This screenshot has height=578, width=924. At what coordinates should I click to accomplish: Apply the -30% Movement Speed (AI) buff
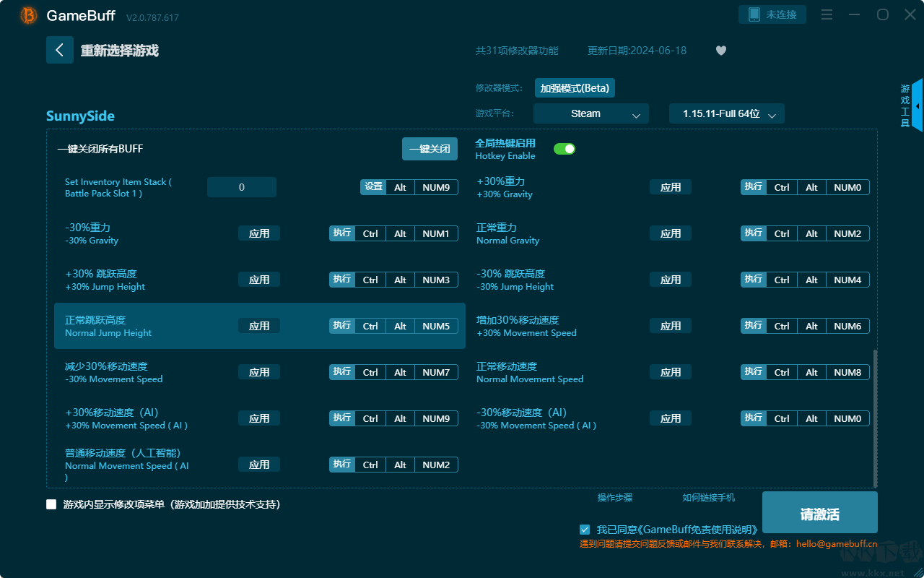pos(671,418)
